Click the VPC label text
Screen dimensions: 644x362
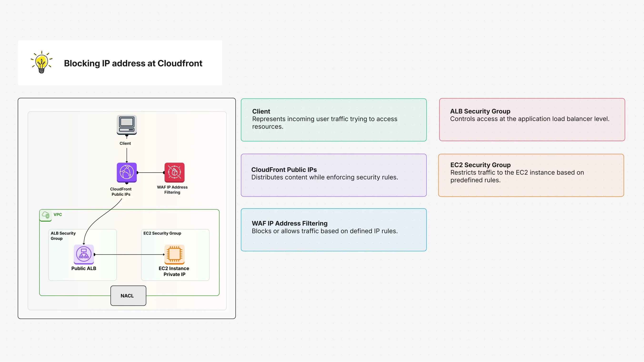click(58, 214)
